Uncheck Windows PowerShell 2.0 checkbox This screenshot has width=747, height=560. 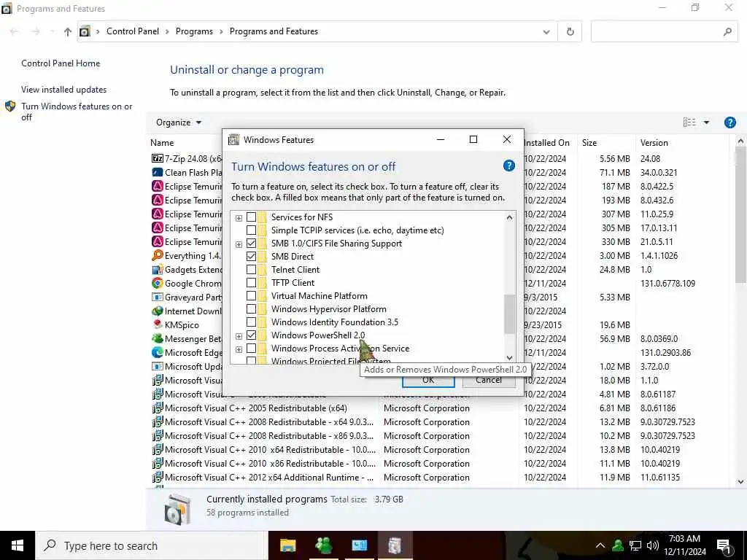coord(251,335)
